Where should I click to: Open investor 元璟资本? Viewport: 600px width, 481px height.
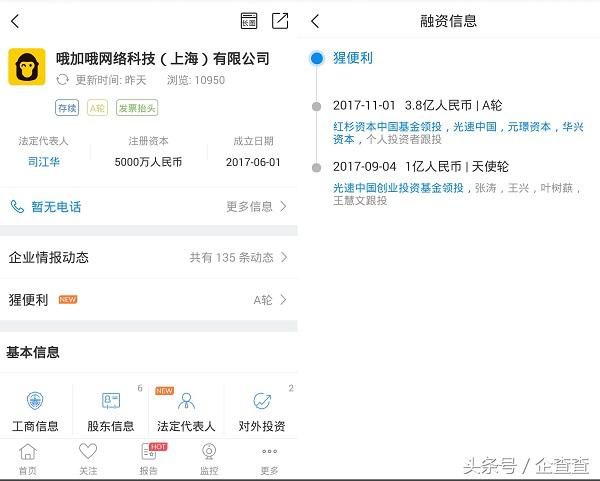pyautogui.click(x=529, y=127)
